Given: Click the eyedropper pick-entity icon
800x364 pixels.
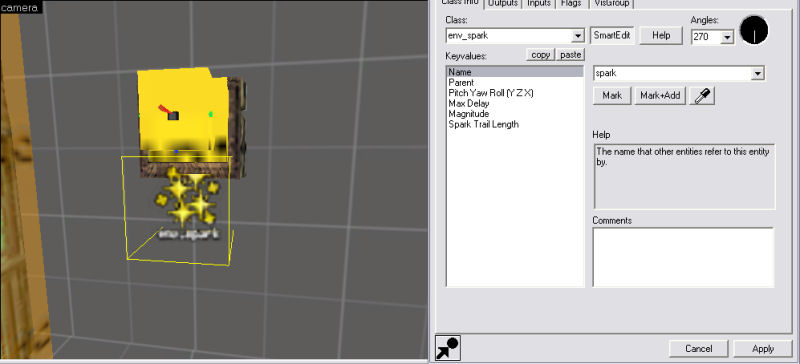Looking at the screenshot, I should pyautogui.click(x=702, y=95).
